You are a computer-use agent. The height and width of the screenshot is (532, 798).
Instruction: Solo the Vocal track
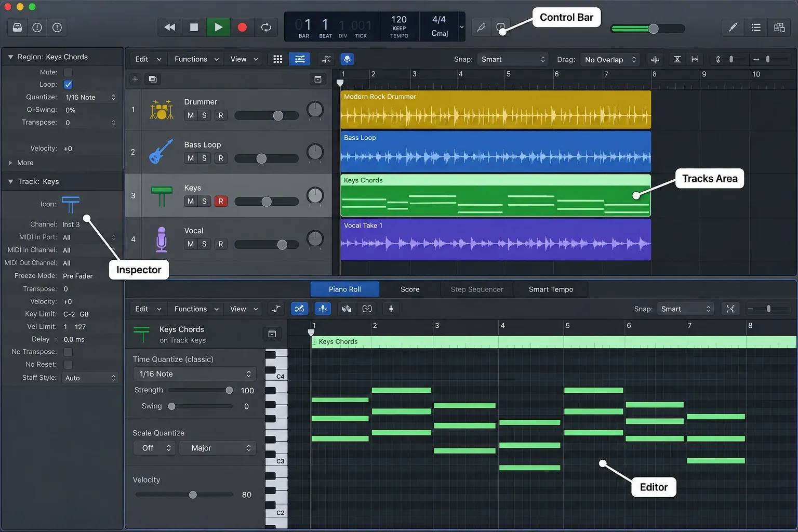point(204,244)
